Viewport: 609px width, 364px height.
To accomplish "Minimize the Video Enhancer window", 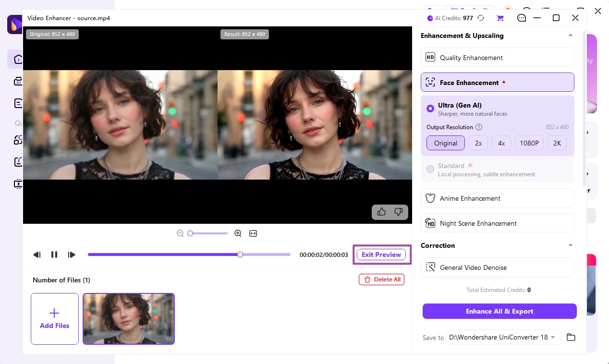I will click(537, 18).
